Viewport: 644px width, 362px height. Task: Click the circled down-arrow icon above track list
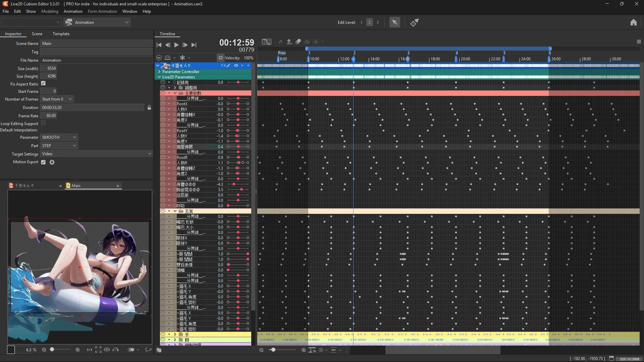click(159, 58)
